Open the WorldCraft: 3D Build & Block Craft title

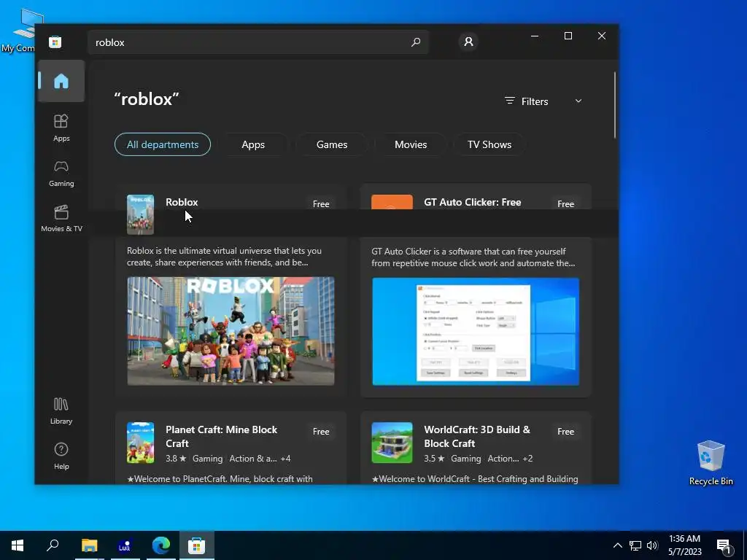click(x=477, y=436)
